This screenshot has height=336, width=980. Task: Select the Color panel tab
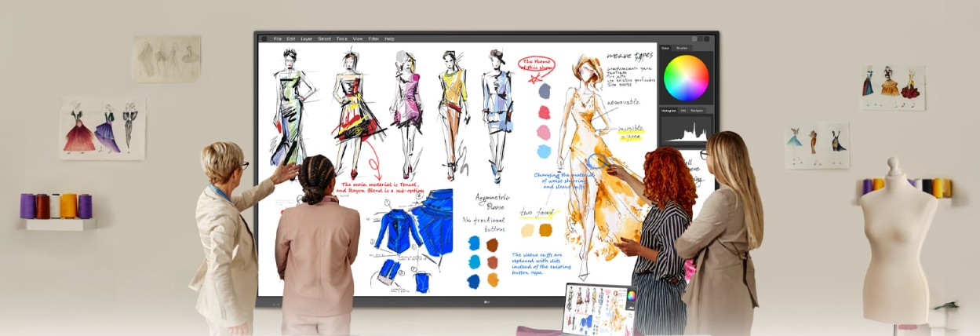tap(665, 48)
